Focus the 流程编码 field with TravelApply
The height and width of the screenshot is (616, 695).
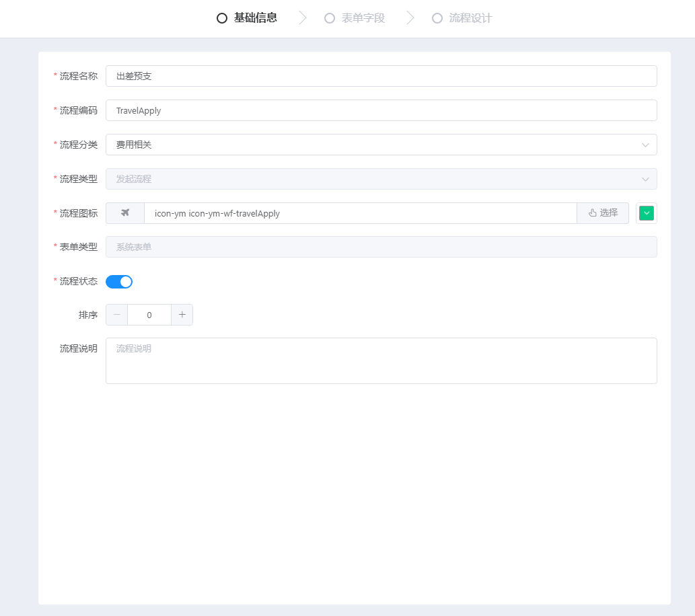pos(381,110)
